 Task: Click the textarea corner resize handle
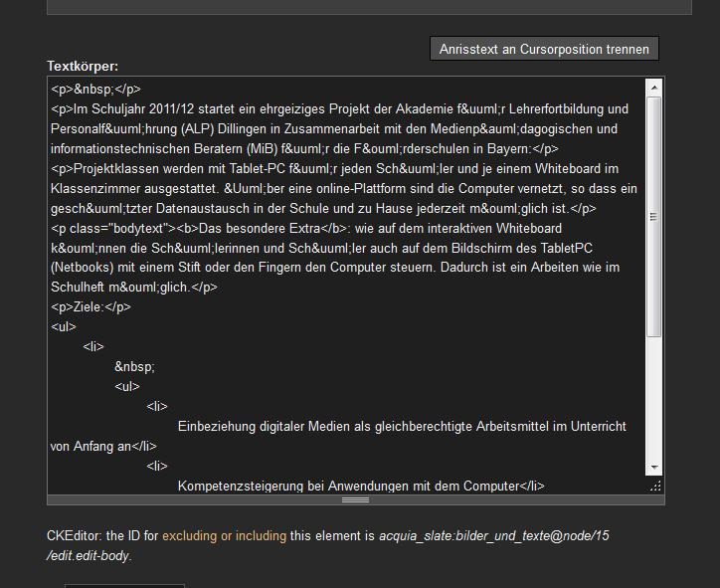click(x=654, y=486)
